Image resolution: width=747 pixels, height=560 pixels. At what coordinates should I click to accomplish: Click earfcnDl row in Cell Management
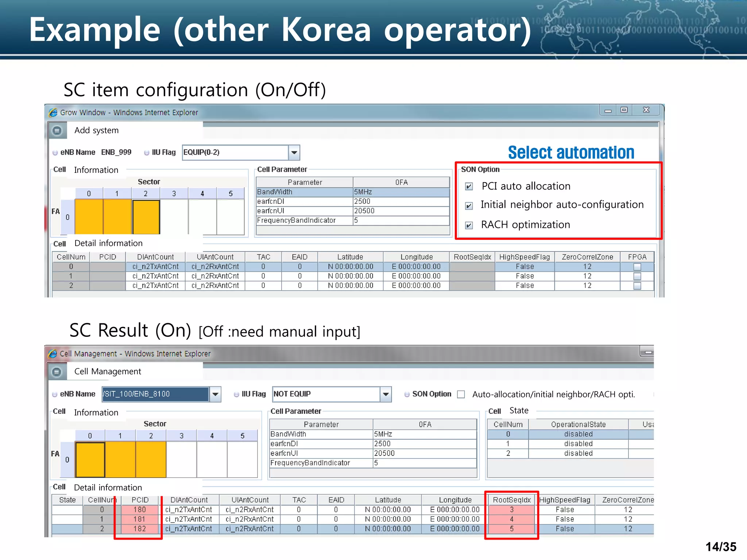373,444
